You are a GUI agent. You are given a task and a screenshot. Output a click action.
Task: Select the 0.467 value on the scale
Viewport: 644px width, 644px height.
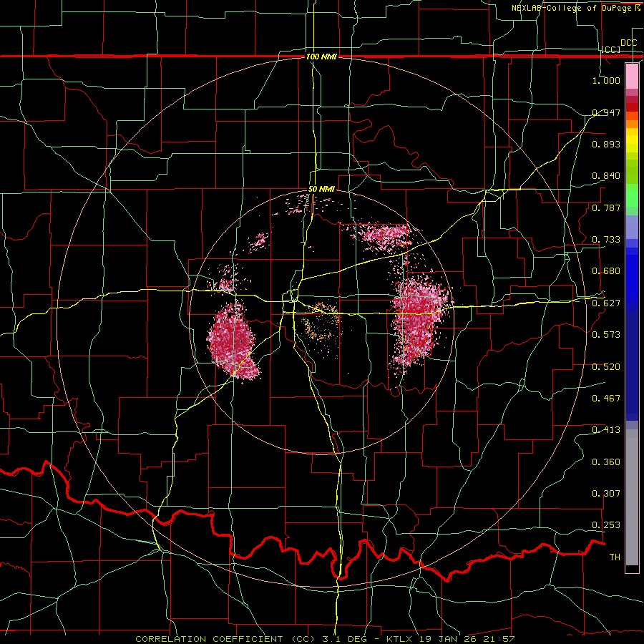tap(606, 398)
